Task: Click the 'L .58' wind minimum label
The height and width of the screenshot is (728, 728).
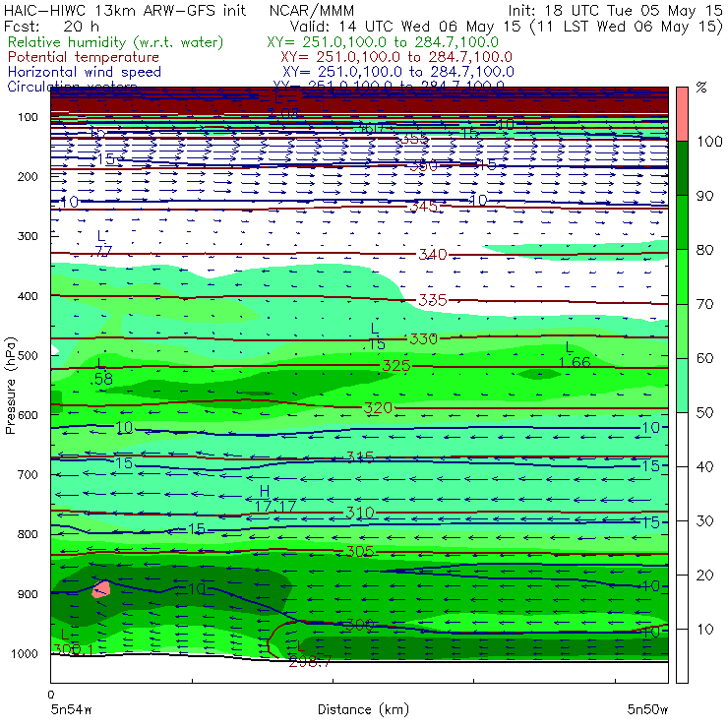Action: (x=101, y=372)
